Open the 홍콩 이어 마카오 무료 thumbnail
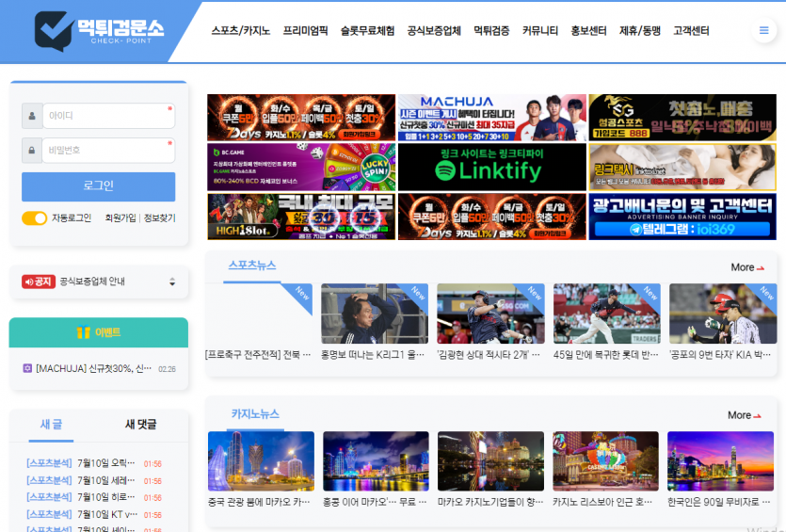This screenshot has width=786, height=532. (376, 461)
